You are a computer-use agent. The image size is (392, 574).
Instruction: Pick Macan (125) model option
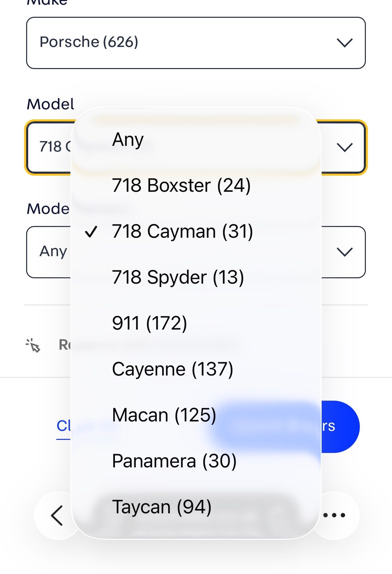[164, 415]
